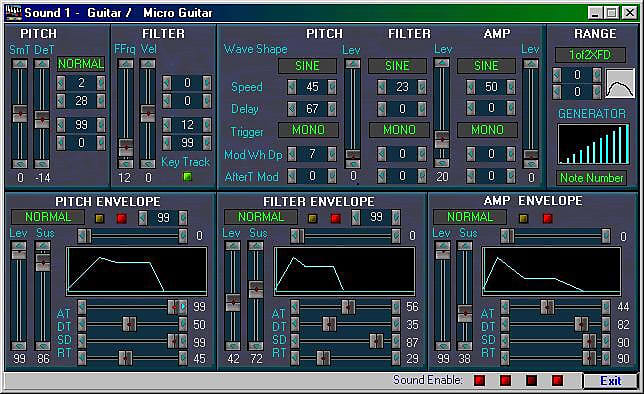Image resolution: width=644 pixels, height=394 pixels.
Task: Click the Generator bar graph display
Action: [x=593, y=144]
